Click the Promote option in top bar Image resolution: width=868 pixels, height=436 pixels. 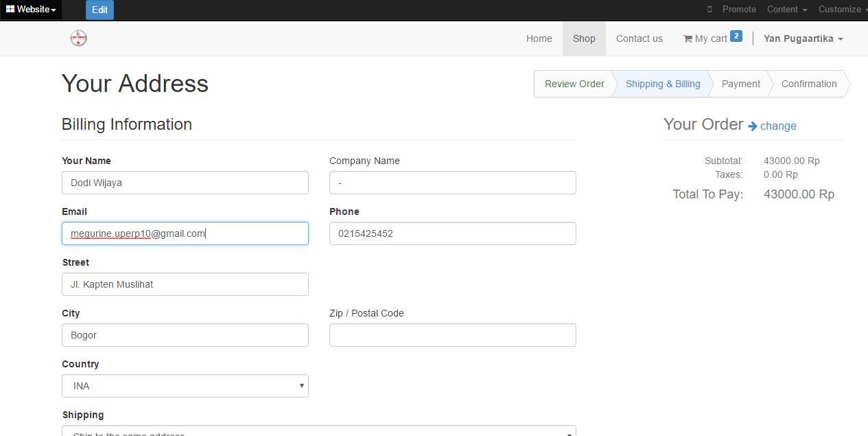739,10
